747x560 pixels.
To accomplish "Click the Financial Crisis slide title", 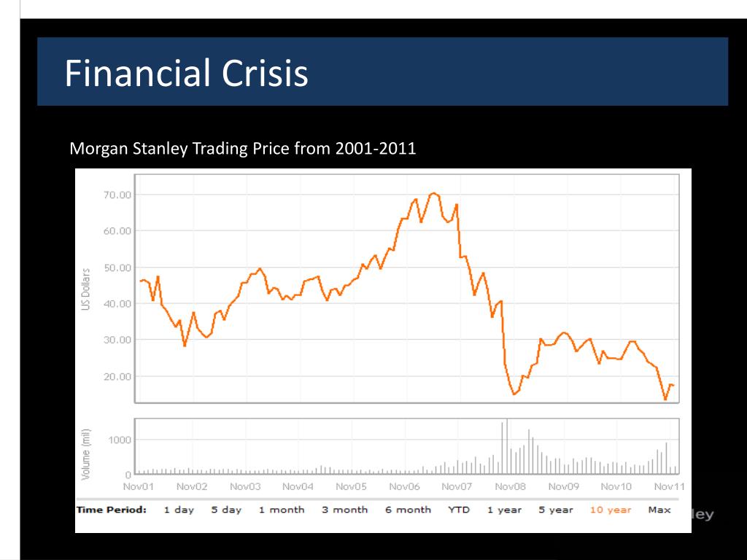I will (187, 74).
